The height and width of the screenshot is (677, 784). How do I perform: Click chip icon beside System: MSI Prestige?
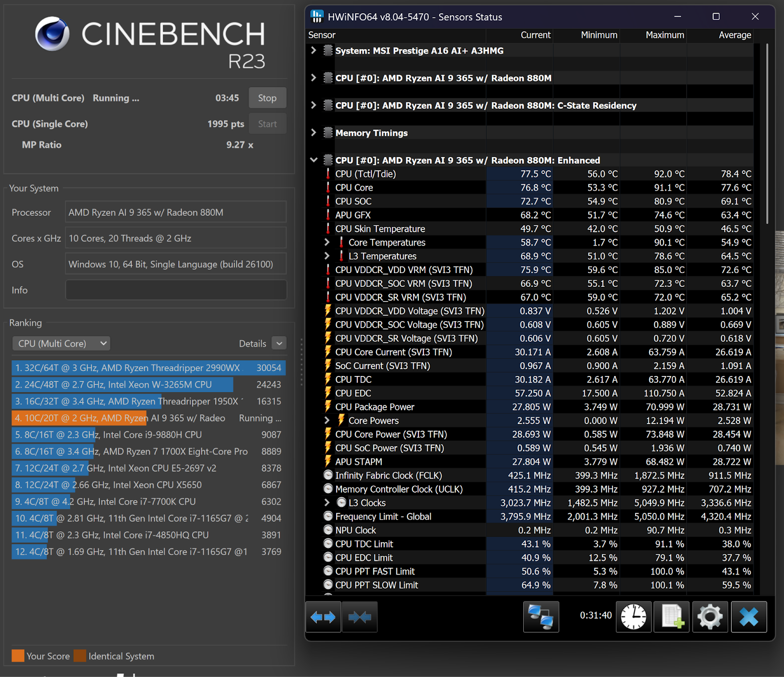coord(328,50)
